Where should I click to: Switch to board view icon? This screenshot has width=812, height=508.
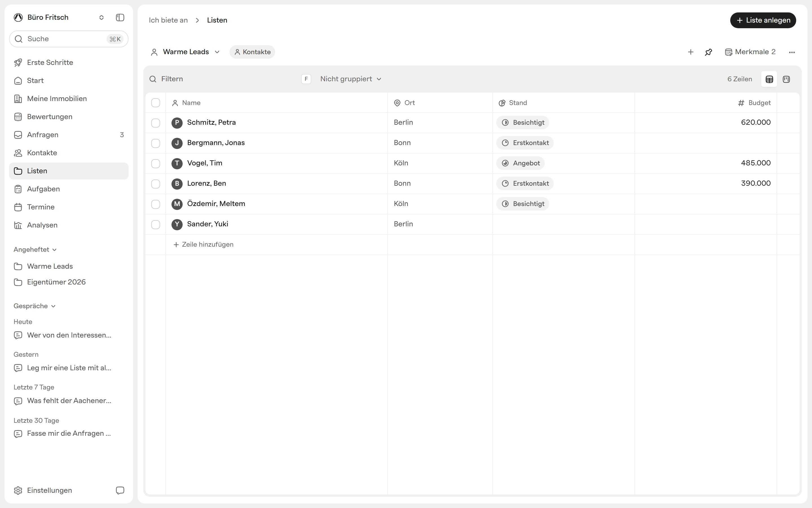pyautogui.click(x=786, y=79)
